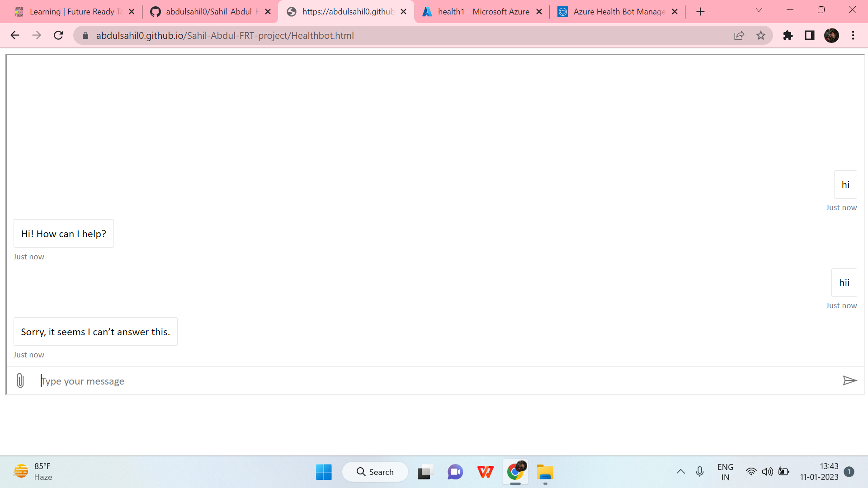The height and width of the screenshot is (488, 868).
Task: Check battery status from the tray indicator
Action: click(784, 472)
